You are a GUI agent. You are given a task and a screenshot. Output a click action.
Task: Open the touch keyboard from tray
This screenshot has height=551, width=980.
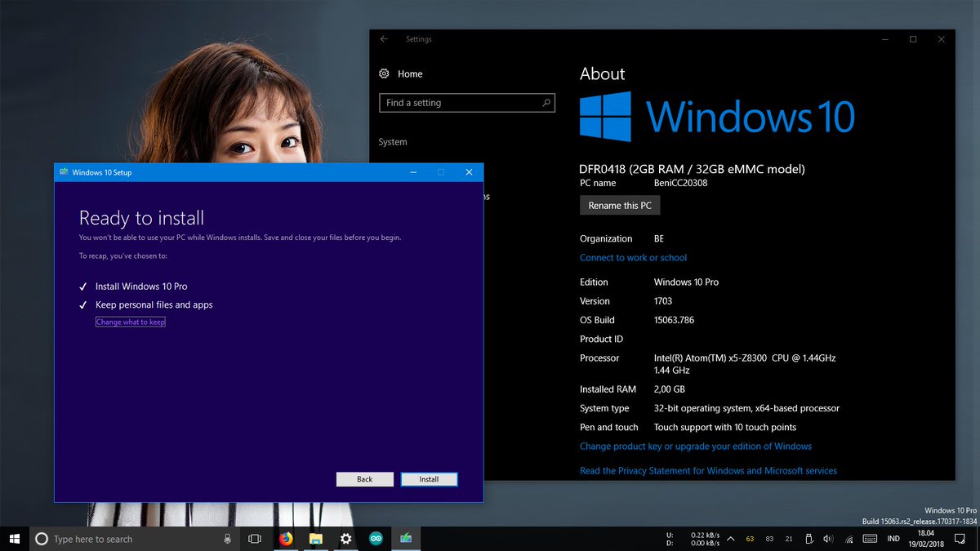[870, 539]
